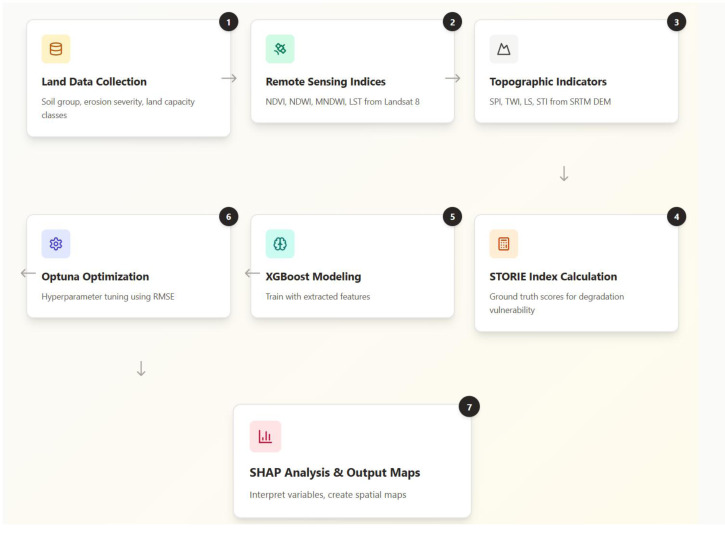Click 'NDVI, NDWI, MNDWI, LST from Landsat 8' text
This screenshot has width=725, height=533.
[x=342, y=102]
